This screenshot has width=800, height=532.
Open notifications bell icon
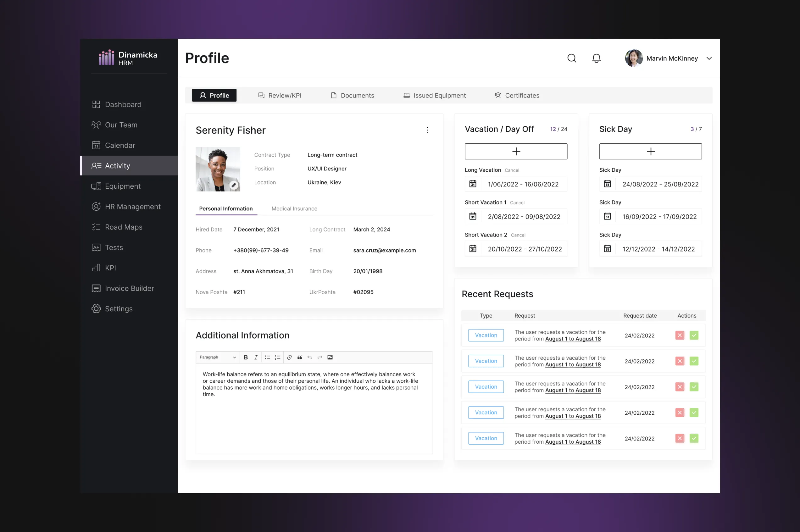coord(596,58)
